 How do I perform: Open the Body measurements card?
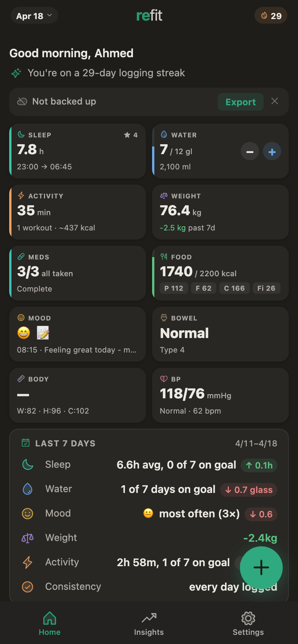[x=78, y=395]
